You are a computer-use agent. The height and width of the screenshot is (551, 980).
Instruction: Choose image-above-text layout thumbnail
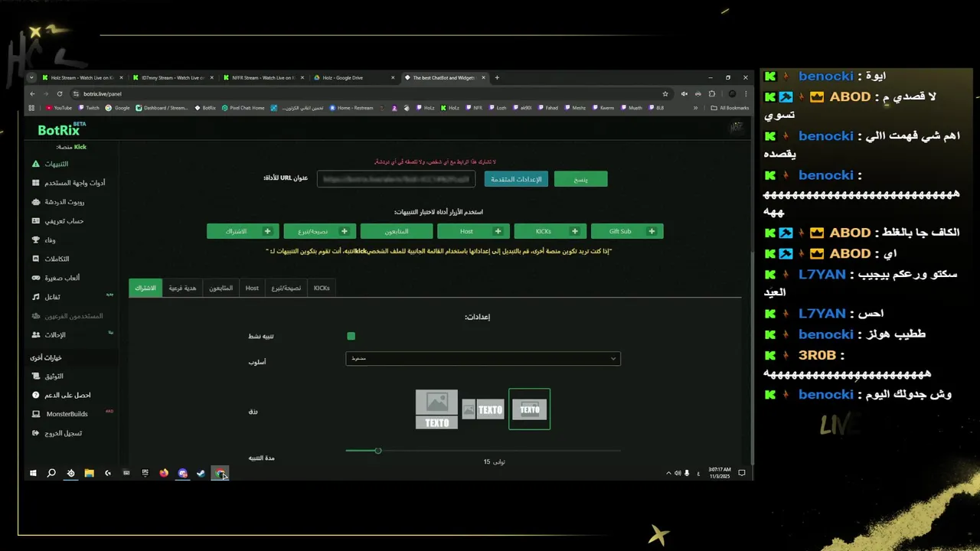coord(436,409)
